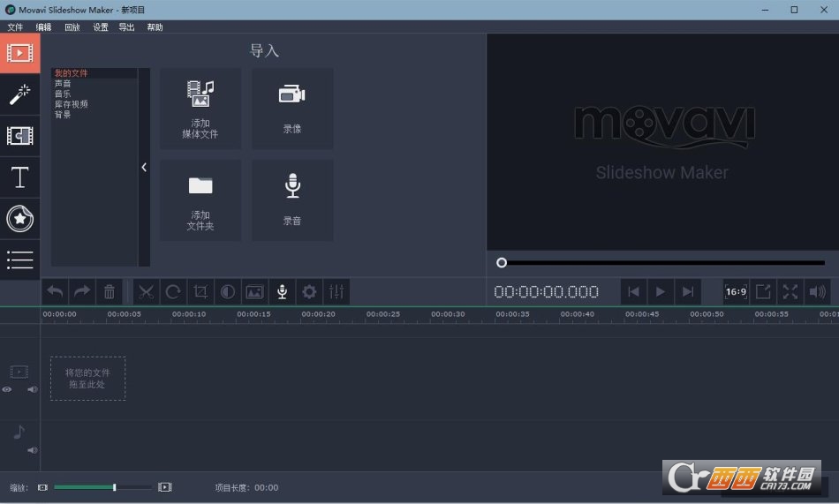Click the timeline zoom slider handle
Viewport: 839px width, 504px height.
coord(115,487)
